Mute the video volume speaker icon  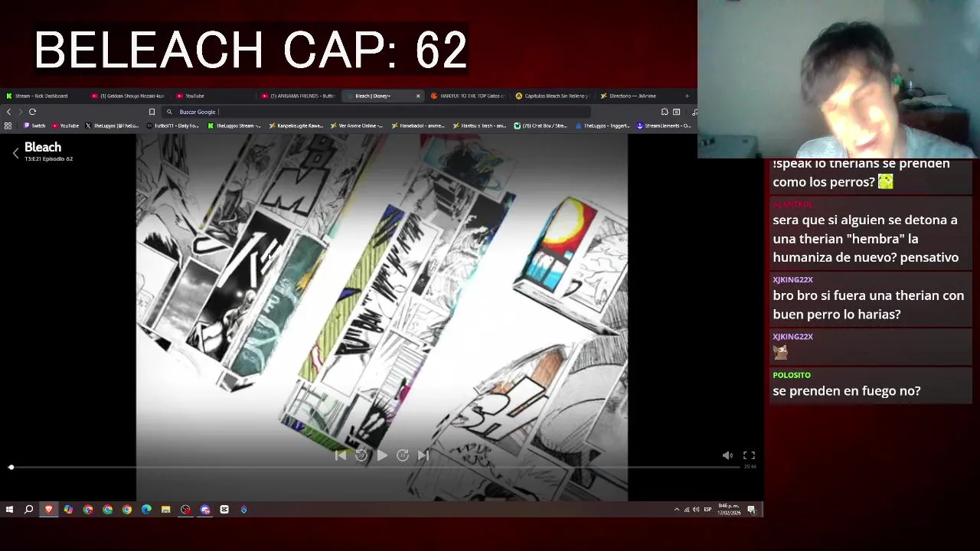[727, 455]
